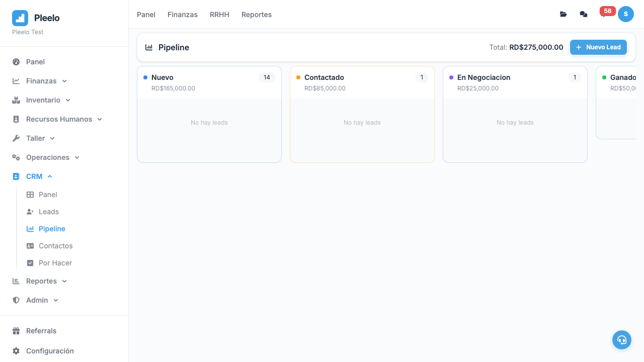
Task: Select Reportes in the top navigation bar
Action: click(x=257, y=15)
